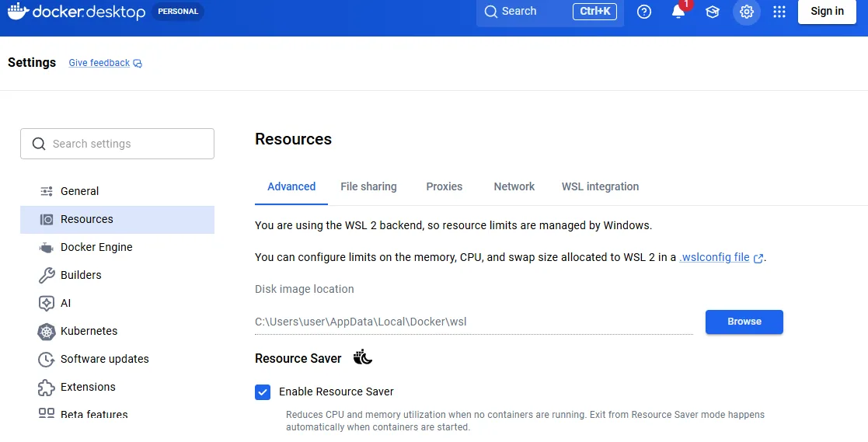Open the Network tab
The height and width of the screenshot is (442, 868).
(x=514, y=187)
